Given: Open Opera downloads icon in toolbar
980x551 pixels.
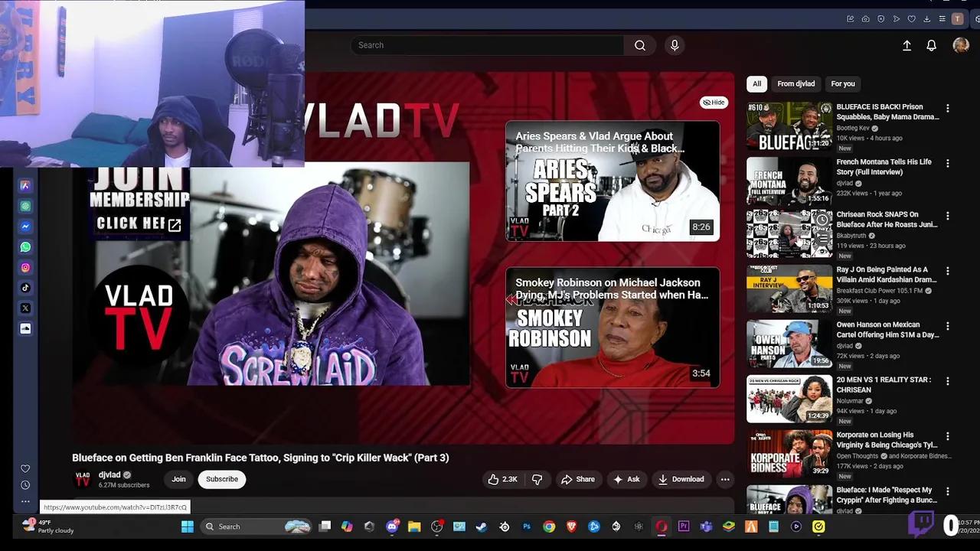Looking at the screenshot, I should coord(926,19).
